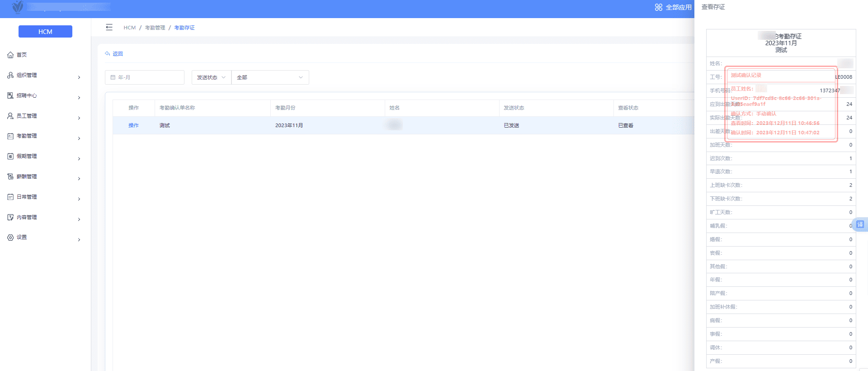This screenshot has height=371, width=868.
Task: Expand the 假期管理 menu chevron
Action: coord(79,158)
